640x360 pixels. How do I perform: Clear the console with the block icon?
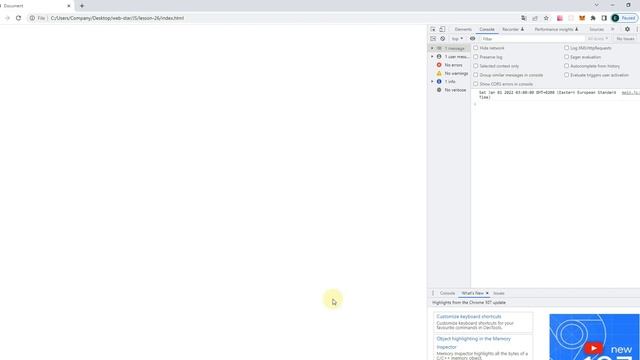pos(442,39)
